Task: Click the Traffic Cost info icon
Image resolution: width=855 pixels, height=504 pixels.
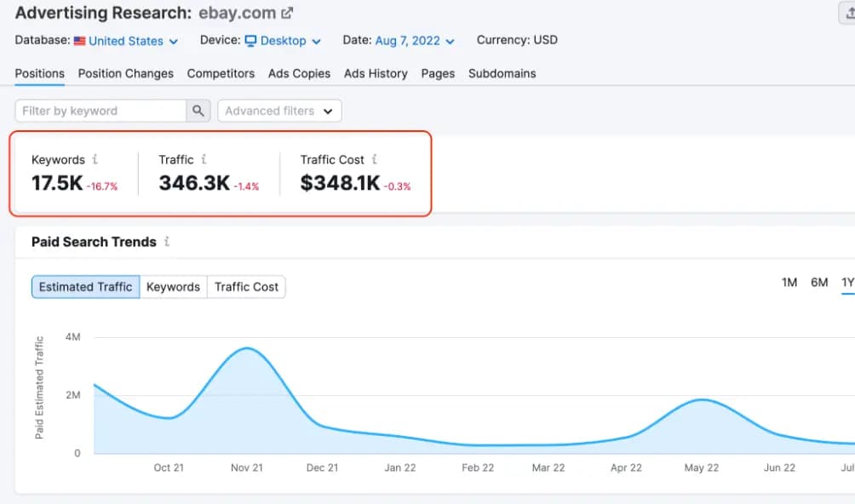Action: pyautogui.click(x=374, y=159)
